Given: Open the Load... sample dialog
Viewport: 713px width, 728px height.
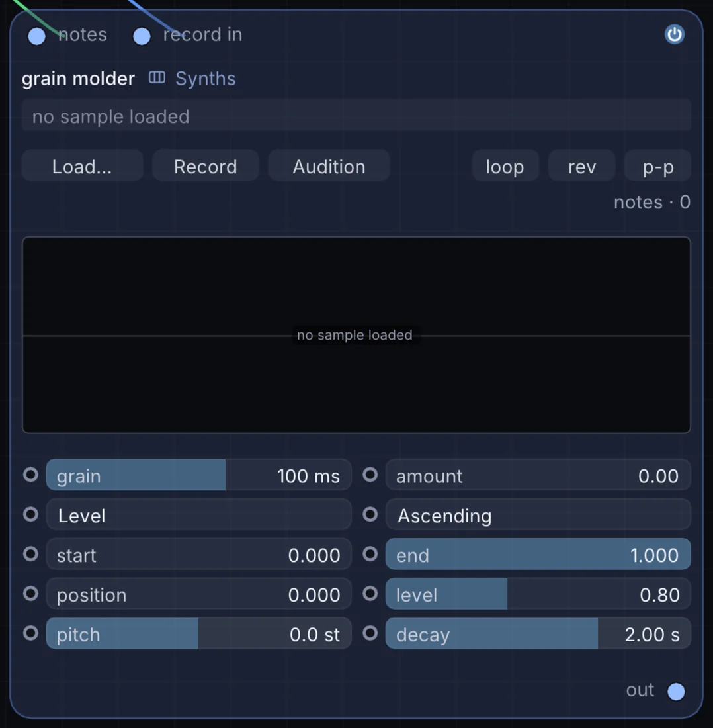Looking at the screenshot, I should [x=82, y=165].
